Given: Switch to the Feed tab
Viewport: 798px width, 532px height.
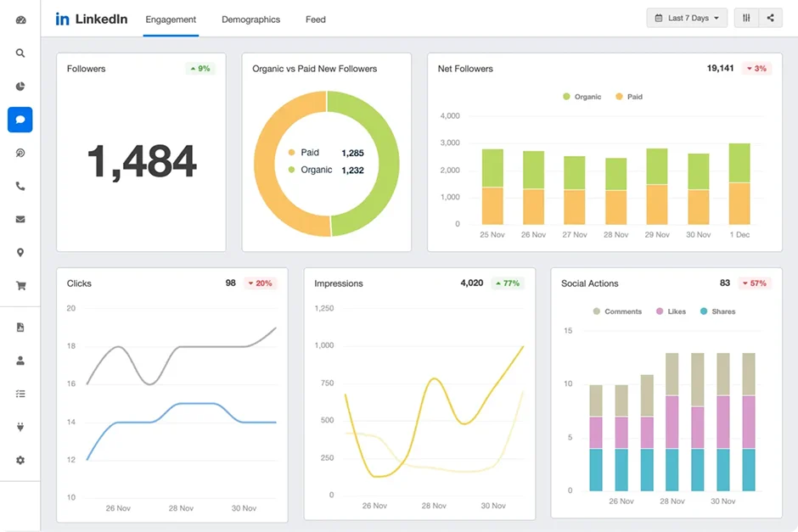Looking at the screenshot, I should pos(315,19).
